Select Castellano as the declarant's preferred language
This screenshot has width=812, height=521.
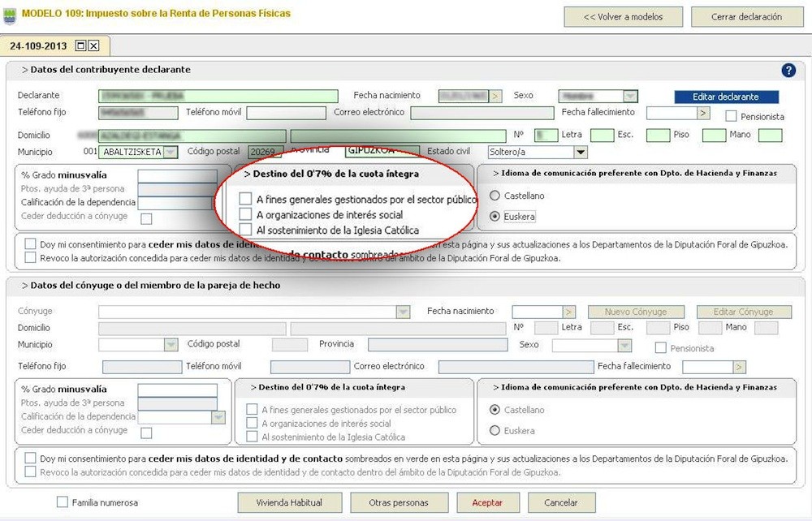495,196
